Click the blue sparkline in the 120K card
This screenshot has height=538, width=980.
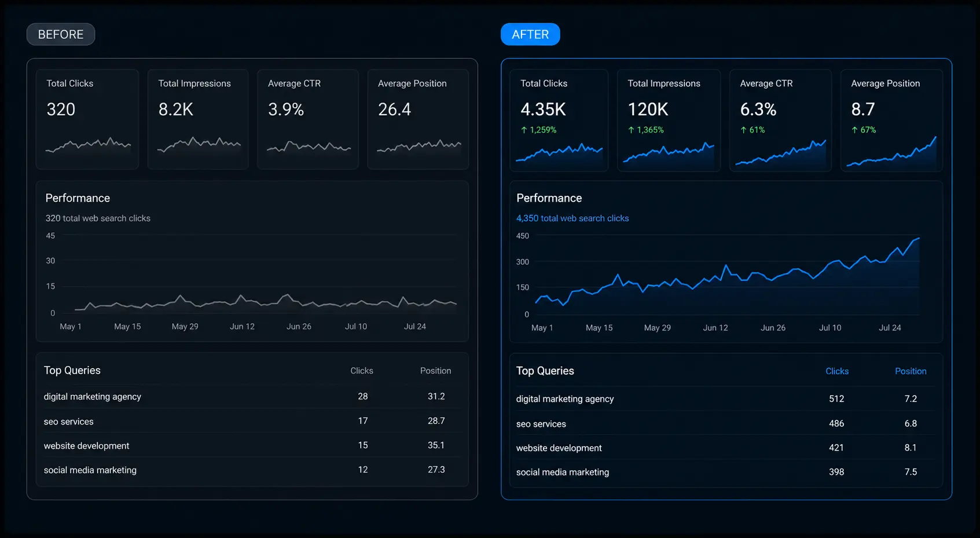coord(669,152)
